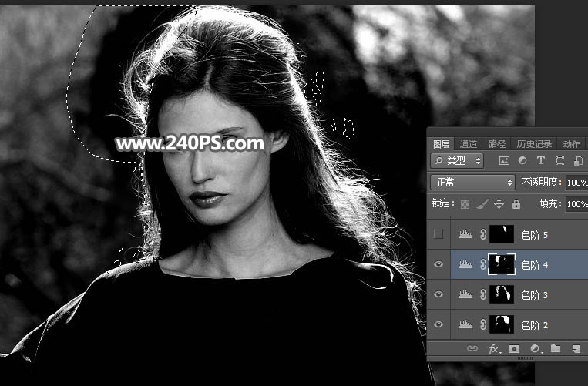The image size is (588, 386).
Task: Select the layer mask thumbnail of 色阶 3
Action: point(502,294)
